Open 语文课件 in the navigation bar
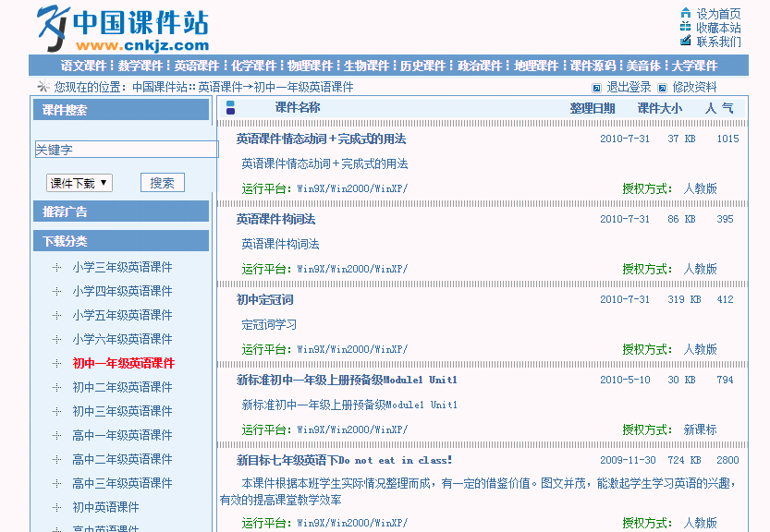 coord(83,66)
